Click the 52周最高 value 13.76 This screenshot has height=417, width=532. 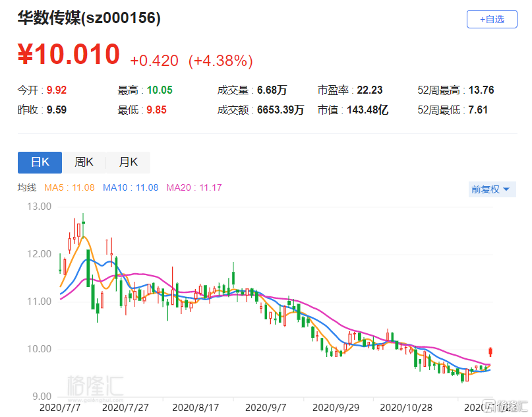point(481,90)
